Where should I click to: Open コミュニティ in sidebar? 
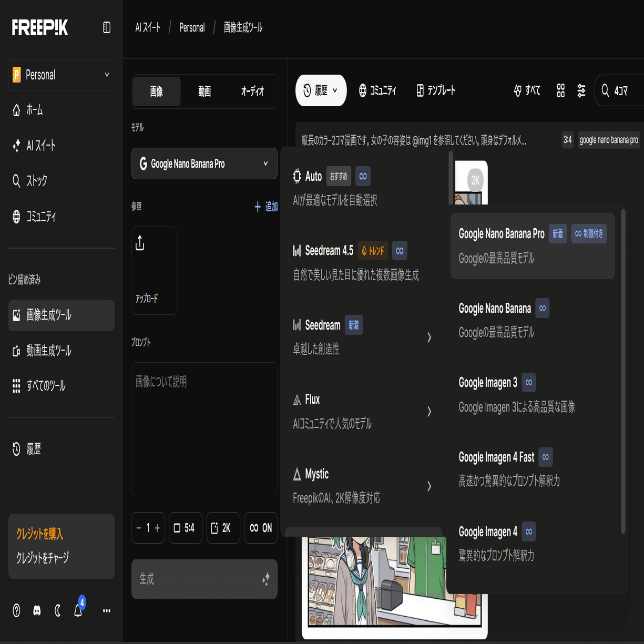pos(62,216)
